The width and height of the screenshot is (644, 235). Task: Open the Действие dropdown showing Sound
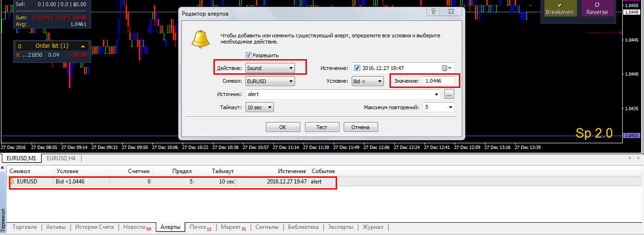click(270, 68)
